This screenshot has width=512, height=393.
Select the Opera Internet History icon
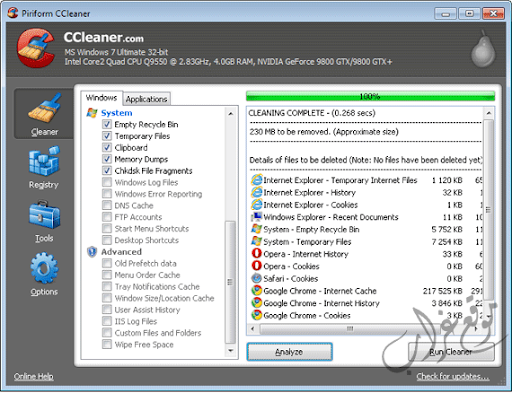(x=256, y=254)
